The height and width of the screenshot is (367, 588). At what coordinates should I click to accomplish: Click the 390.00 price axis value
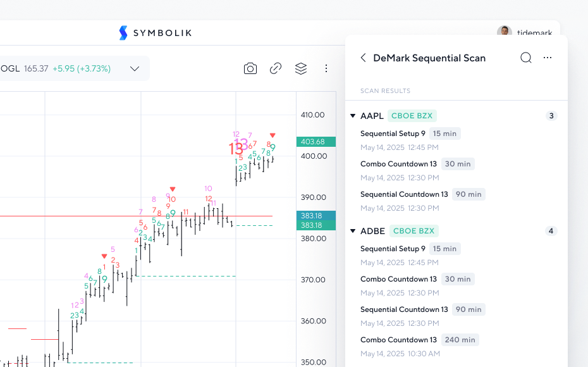314,197
